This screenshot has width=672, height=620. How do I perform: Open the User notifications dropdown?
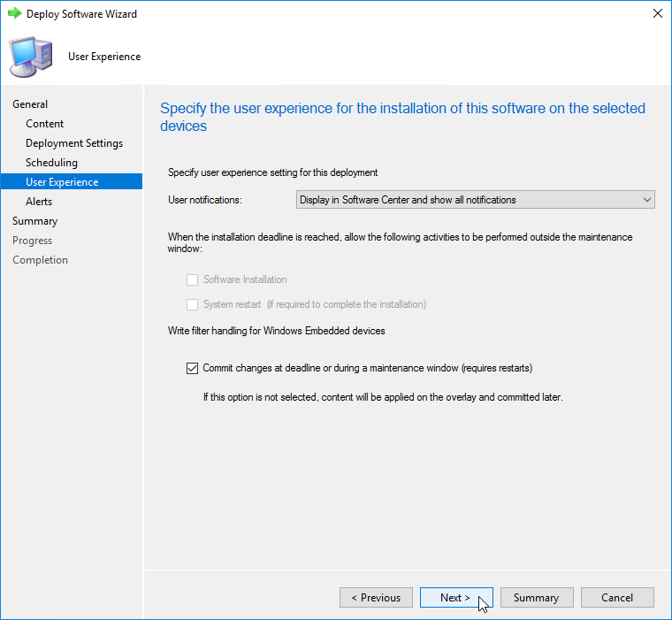[475, 200]
